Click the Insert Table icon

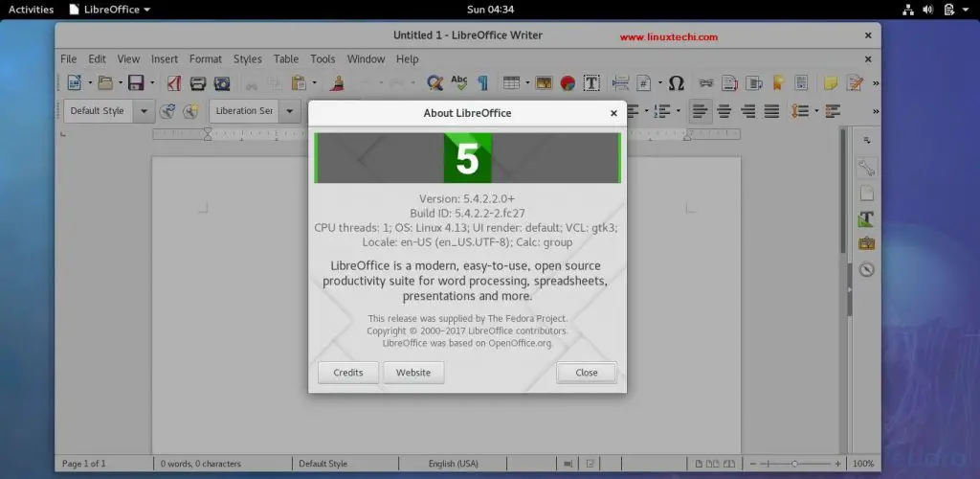pyautogui.click(x=511, y=82)
